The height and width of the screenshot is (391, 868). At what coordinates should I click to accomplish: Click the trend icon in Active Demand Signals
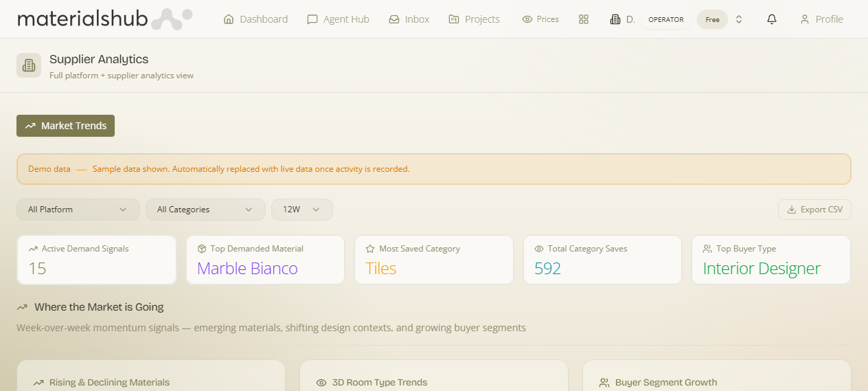[x=33, y=249]
